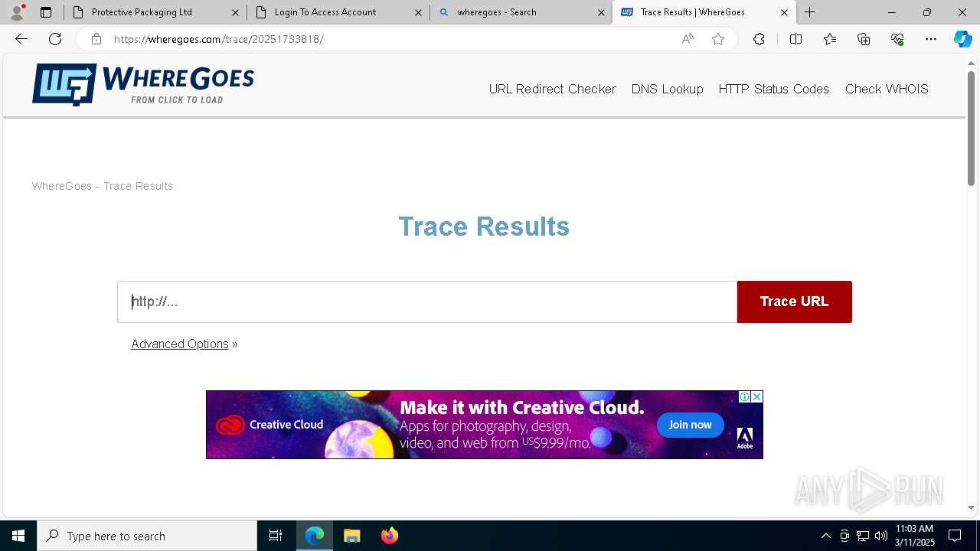Open the browser profile icon
This screenshot has width=980, height=551.
coord(16,12)
